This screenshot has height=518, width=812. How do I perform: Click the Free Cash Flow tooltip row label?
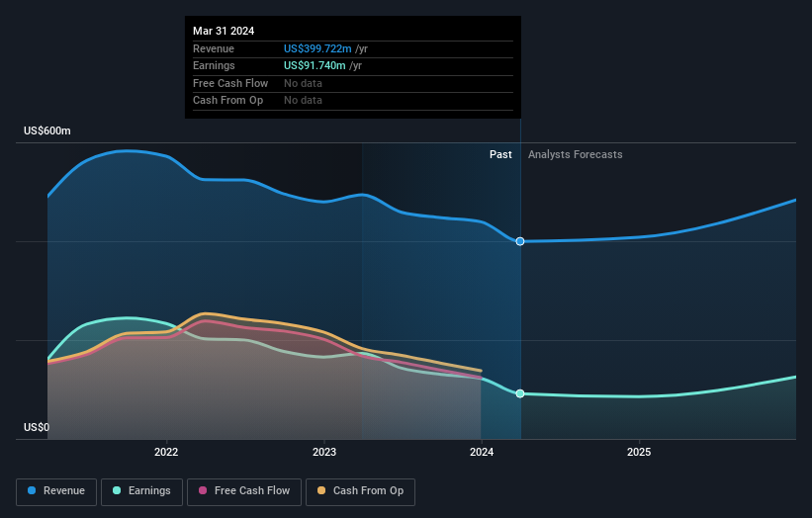coord(230,83)
